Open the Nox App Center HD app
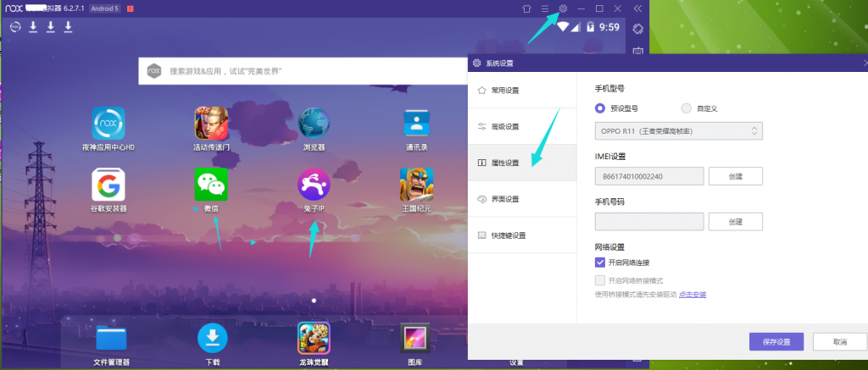 [108, 124]
